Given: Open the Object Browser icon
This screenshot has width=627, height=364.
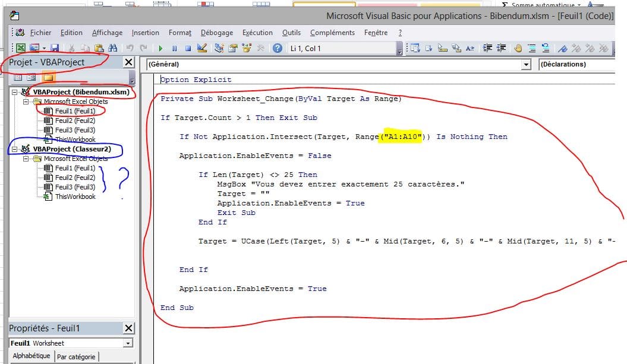Looking at the screenshot, I should (247, 48).
